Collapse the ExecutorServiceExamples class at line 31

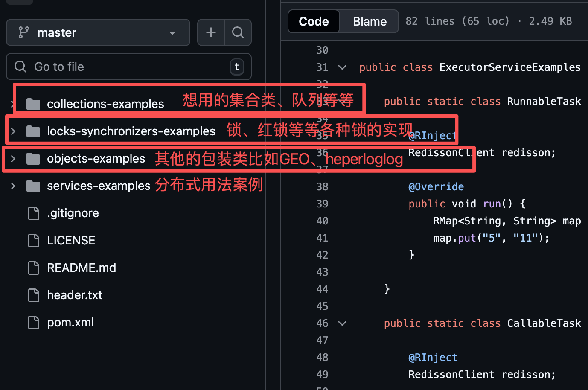[342, 67]
